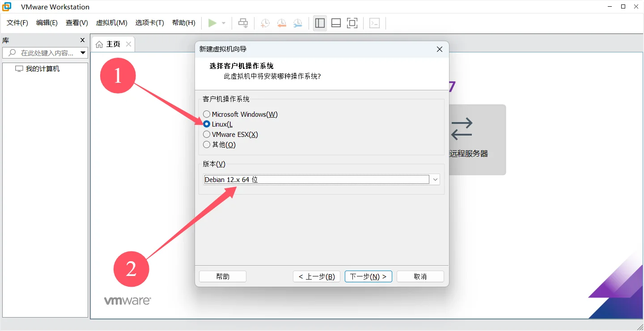Viewport: 644px width, 331px height.
Task: Select the VMware ESX radio button
Action: coord(207,134)
